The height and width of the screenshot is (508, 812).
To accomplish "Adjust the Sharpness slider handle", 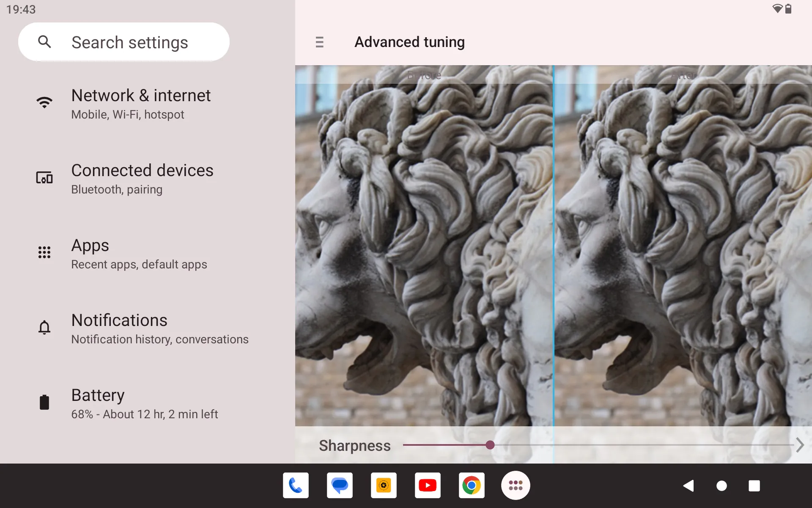I will pos(490,445).
